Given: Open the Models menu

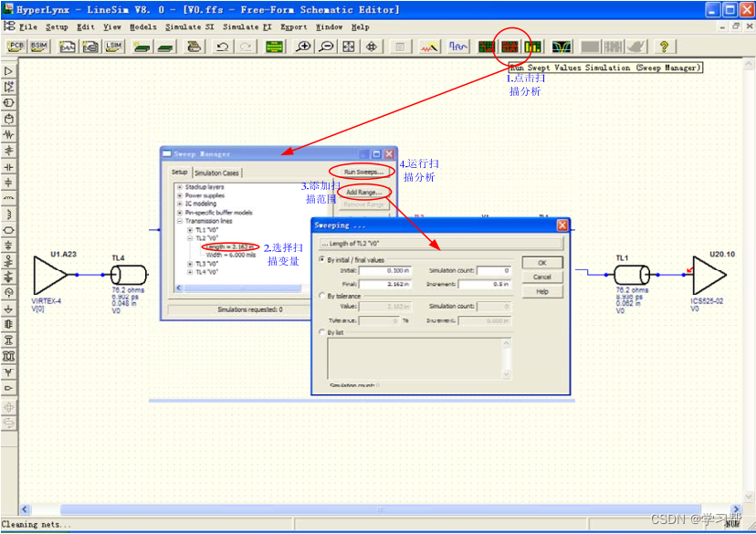Looking at the screenshot, I should pyautogui.click(x=143, y=27).
